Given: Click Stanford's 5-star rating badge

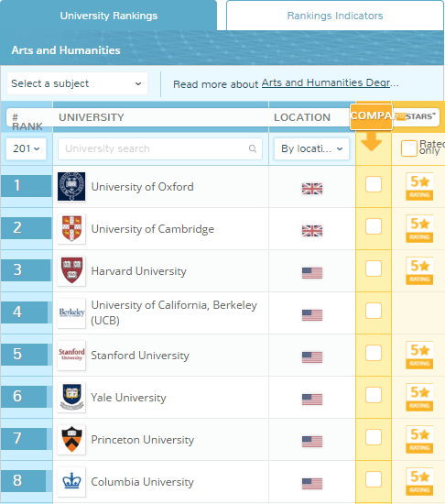Looking at the screenshot, I should pyautogui.click(x=419, y=355).
